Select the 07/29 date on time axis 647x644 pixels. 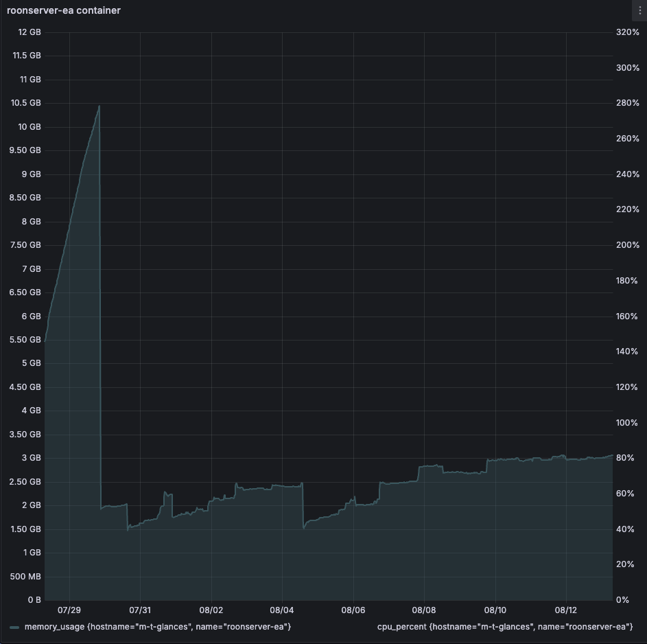(69, 610)
